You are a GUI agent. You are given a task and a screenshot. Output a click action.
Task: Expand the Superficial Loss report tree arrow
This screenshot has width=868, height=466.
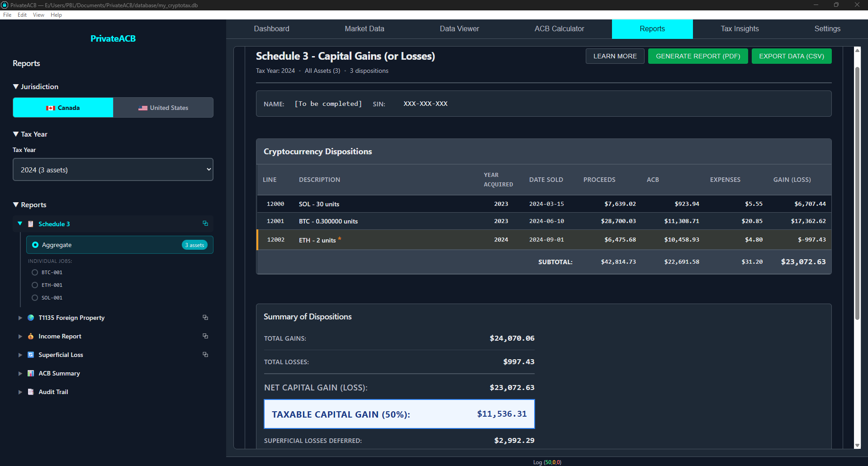pos(20,355)
